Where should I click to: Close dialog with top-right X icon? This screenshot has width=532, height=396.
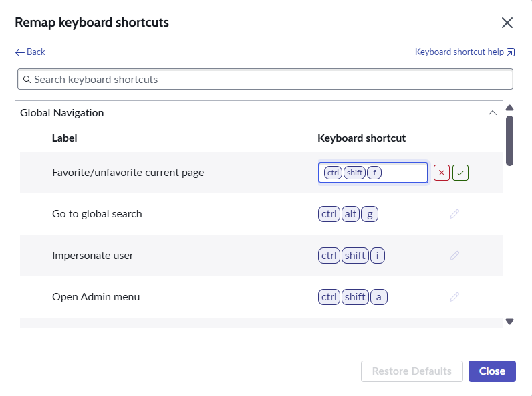coord(507,23)
